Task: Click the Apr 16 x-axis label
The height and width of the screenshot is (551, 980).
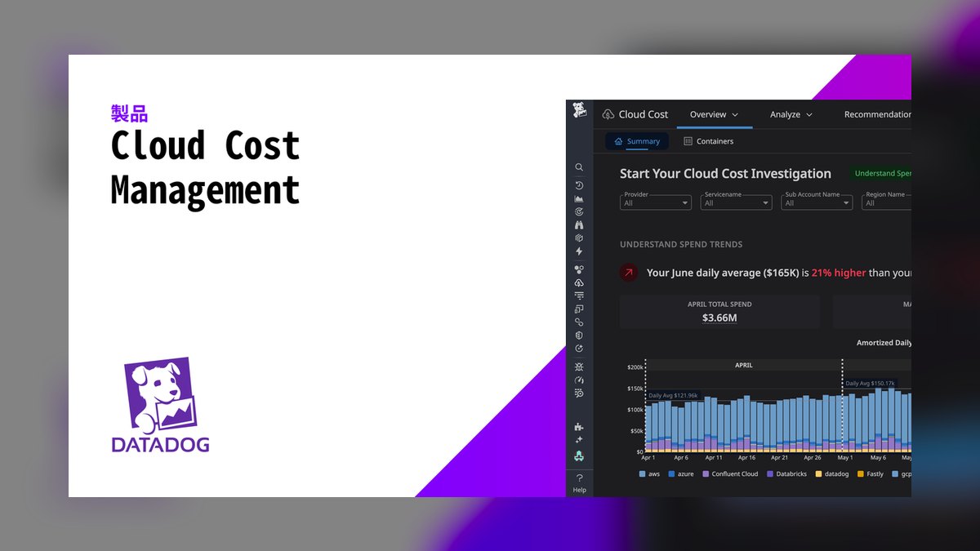Action: [746, 458]
